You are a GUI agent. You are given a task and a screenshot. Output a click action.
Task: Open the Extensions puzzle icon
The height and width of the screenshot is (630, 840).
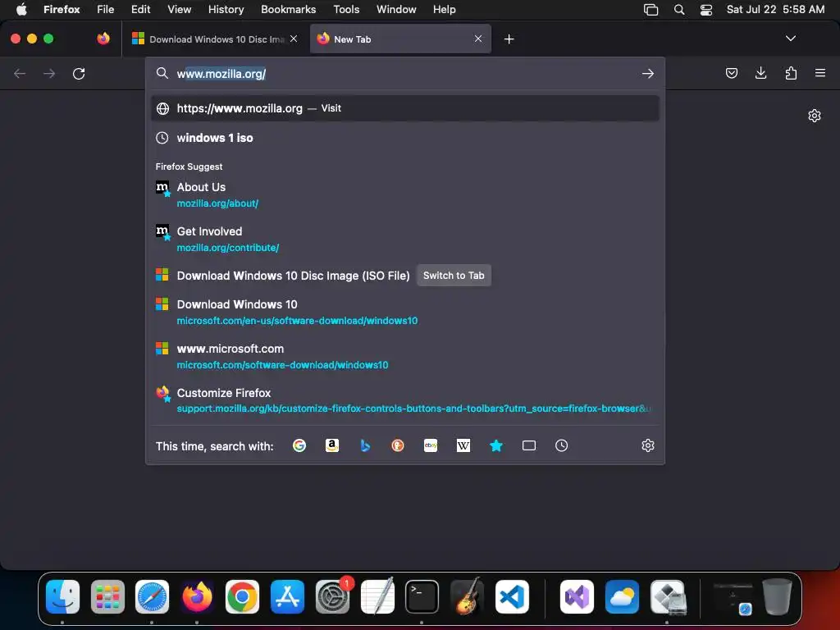tap(791, 73)
